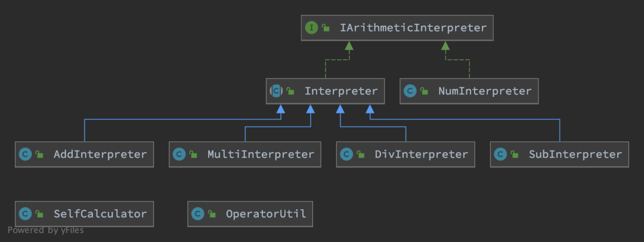Click the class icon on NumInterpreter
This screenshot has width=644, height=242.
410,91
